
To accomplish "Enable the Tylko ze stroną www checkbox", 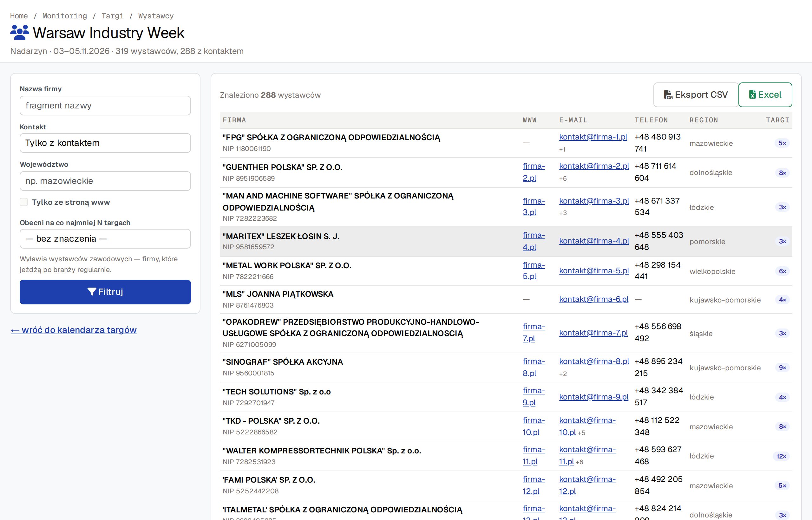I will point(24,202).
